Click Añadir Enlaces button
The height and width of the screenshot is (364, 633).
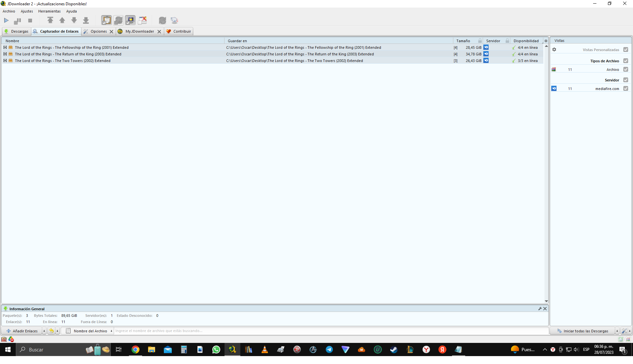click(22, 331)
